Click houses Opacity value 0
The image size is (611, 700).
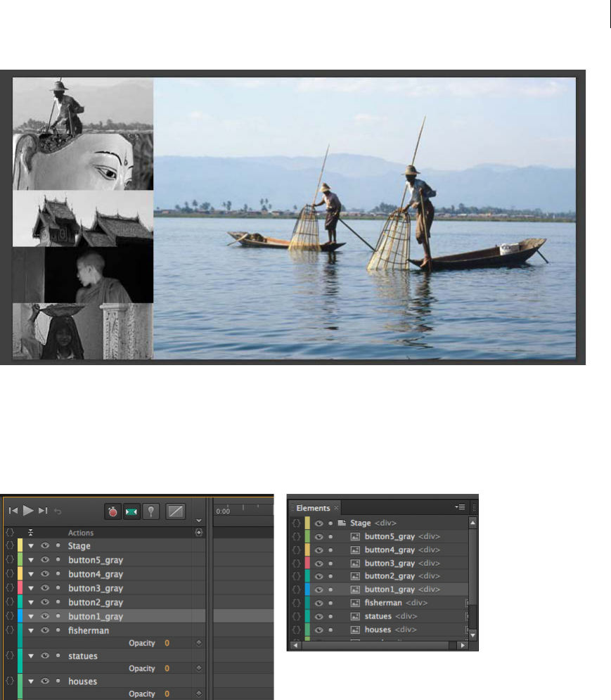(x=167, y=694)
